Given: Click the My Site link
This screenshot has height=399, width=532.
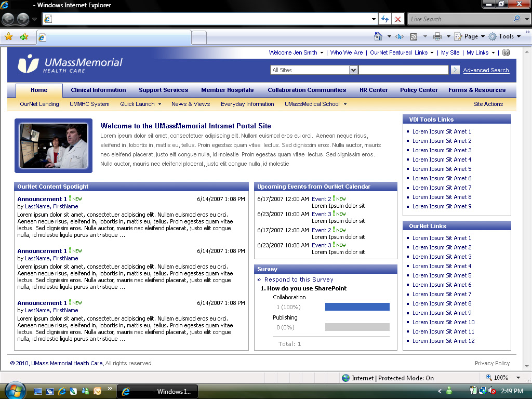Looking at the screenshot, I should click(x=450, y=52).
